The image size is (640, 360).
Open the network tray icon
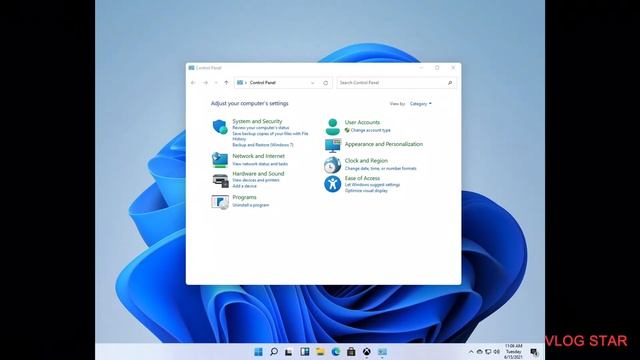[x=488, y=352]
